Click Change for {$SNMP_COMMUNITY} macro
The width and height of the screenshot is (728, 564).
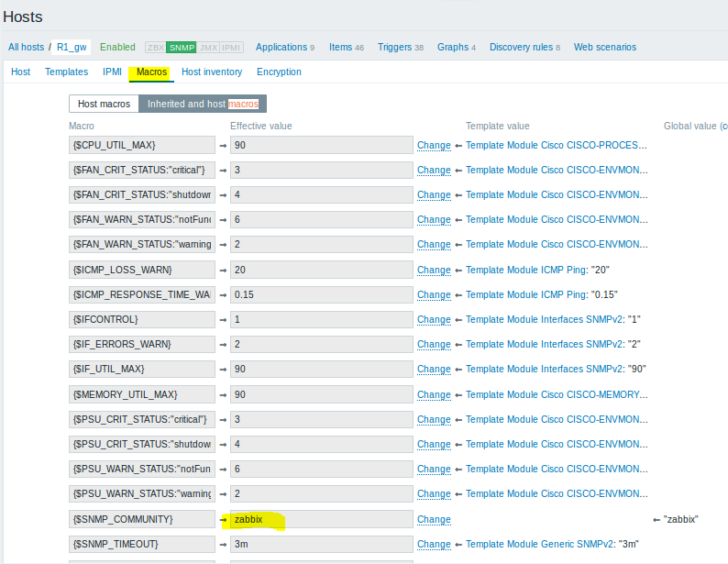tap(434, 519)
